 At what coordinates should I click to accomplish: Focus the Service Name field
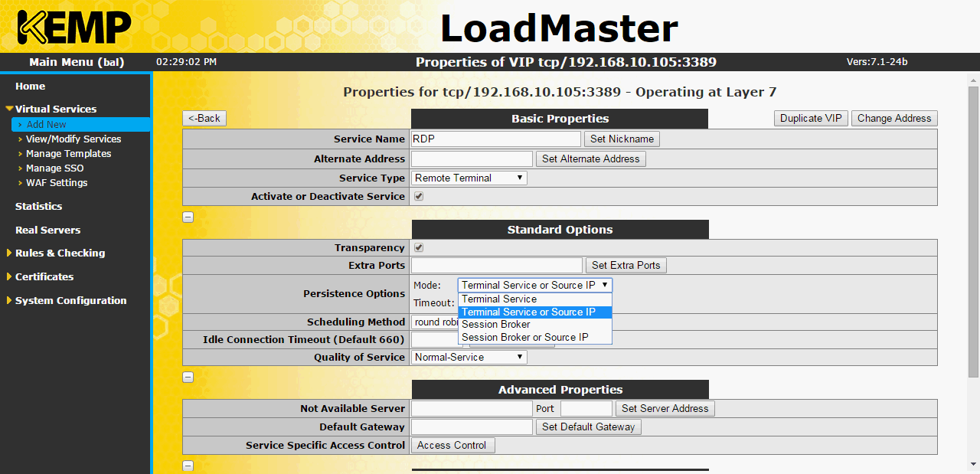[496, 139]
